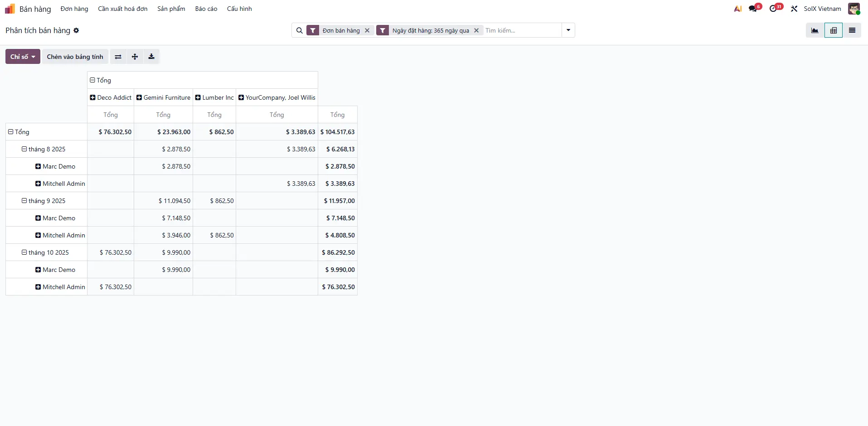
Task: Open the search options dropdown arrow
Action: [568, 30]
